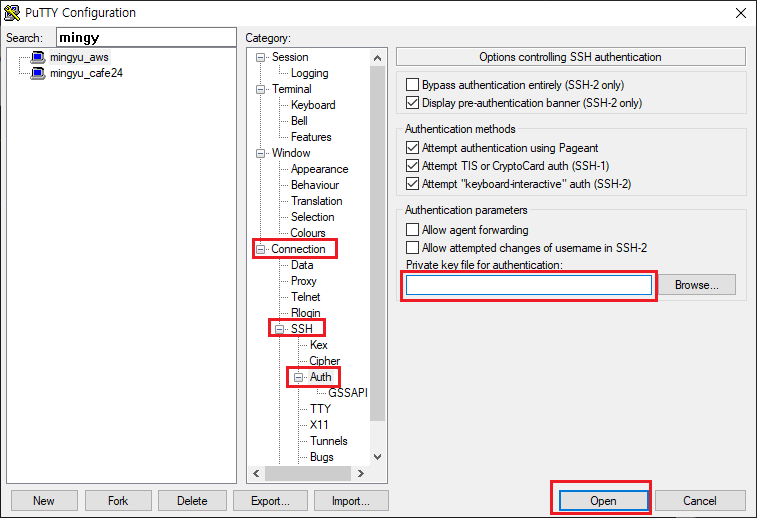Toggle Attempt keyboard-interactive auth checkbox
The height and width of the screenshot is (518, 757).
(x=412, y=184)
